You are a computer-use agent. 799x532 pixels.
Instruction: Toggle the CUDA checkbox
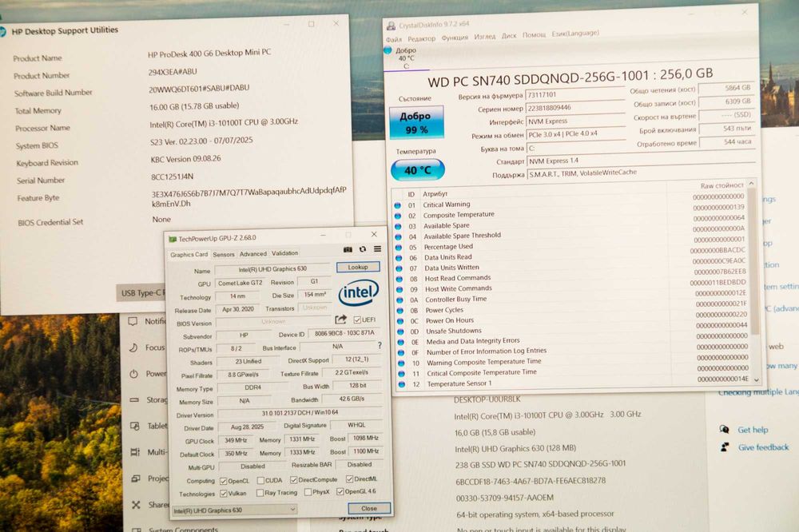click(x=260, y=480)
